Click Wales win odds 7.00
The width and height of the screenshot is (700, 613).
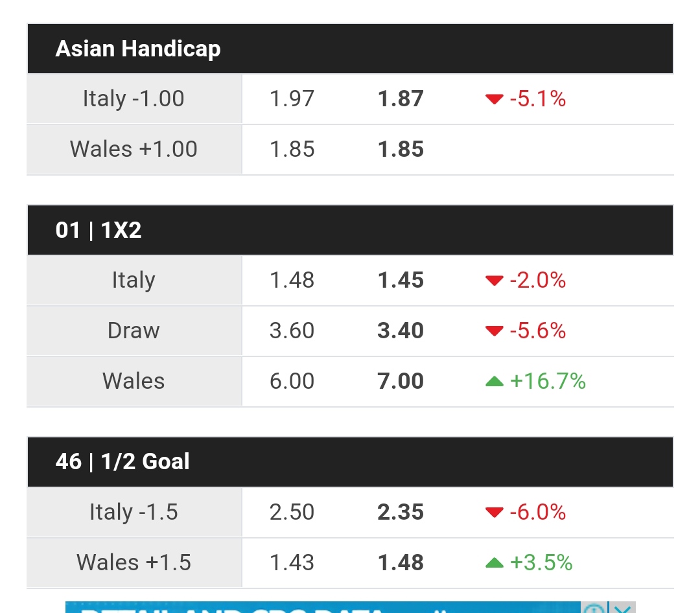point(401,381)
